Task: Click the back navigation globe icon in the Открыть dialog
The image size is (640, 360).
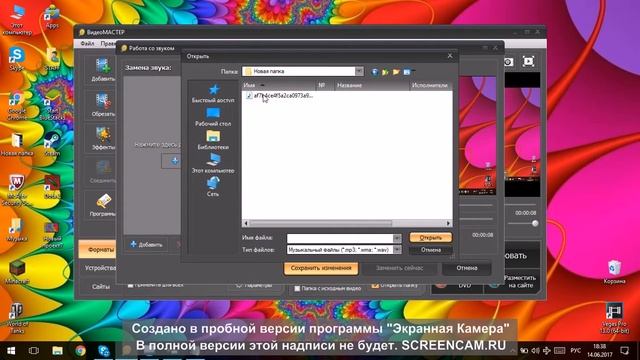Action: pyautogui.click(x=375, y=72)
